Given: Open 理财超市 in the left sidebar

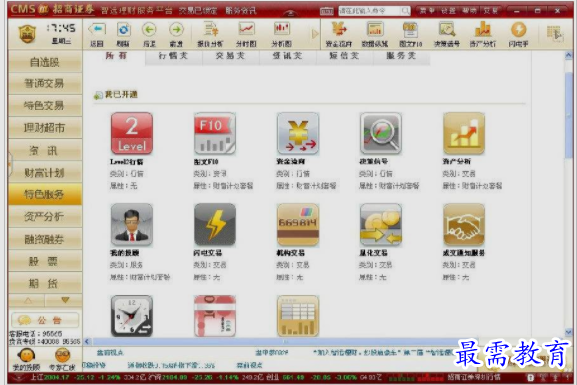Looking at the screenshot, I should pyautogui.click(x=45, y=128).
